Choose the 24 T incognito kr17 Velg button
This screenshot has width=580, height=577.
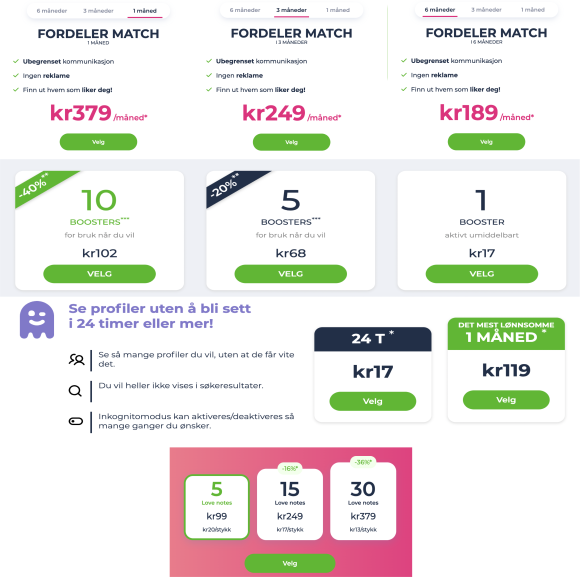372,401
